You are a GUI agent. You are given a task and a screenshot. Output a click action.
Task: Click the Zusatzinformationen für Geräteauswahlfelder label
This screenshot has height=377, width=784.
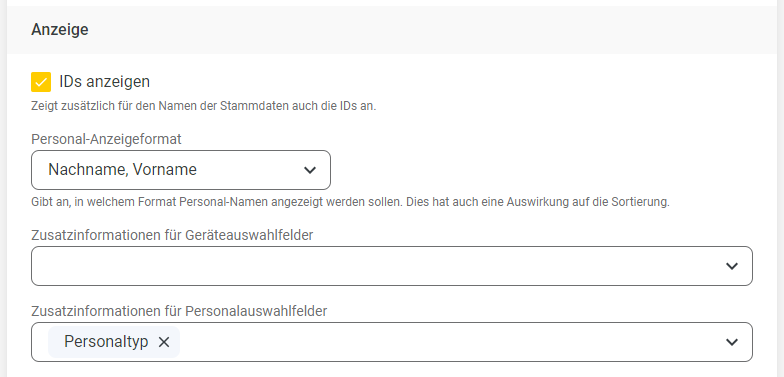(x=172, y=235)
